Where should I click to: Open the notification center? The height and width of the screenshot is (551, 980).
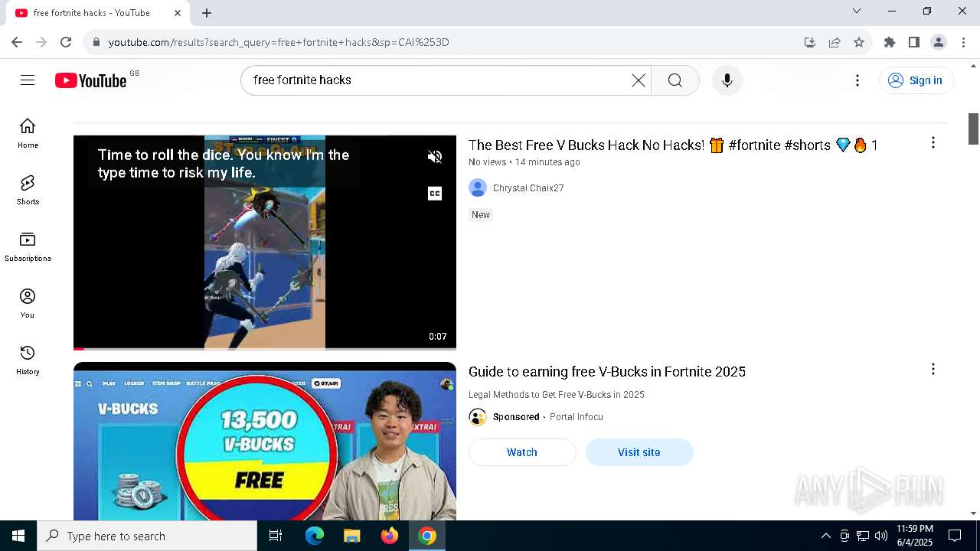coord(955,536)
